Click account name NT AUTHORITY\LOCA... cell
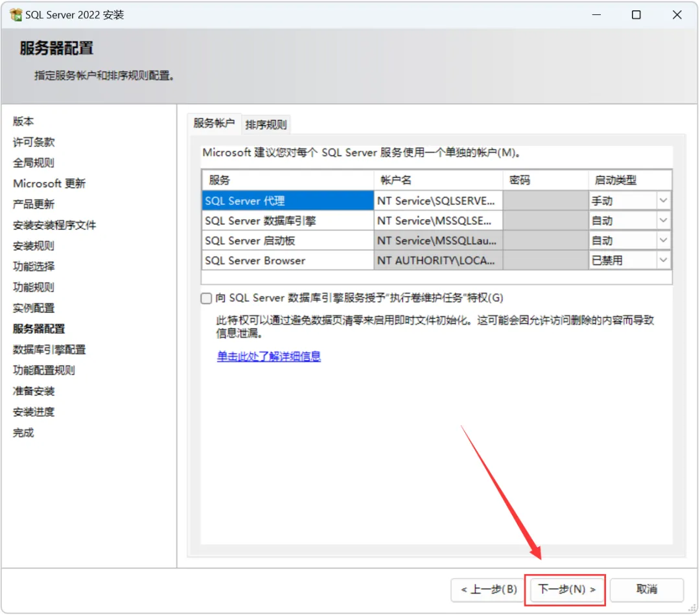 (x=438, y=261)
